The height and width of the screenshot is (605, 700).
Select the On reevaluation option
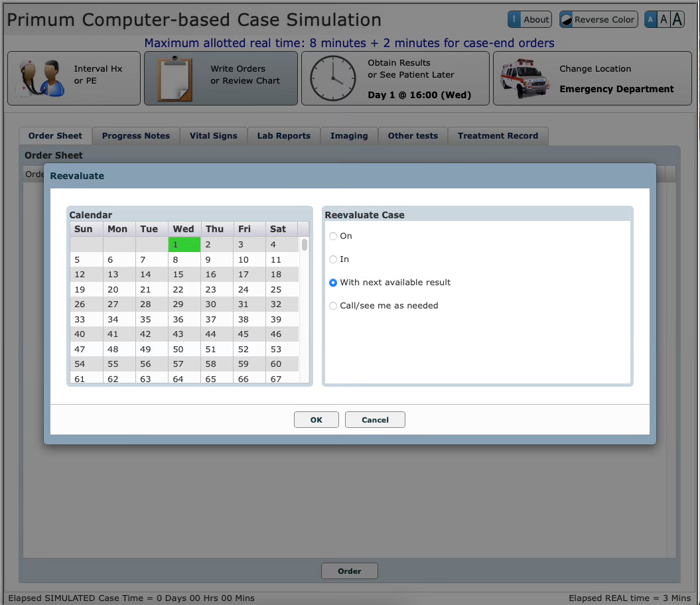(x=332, y=236)
